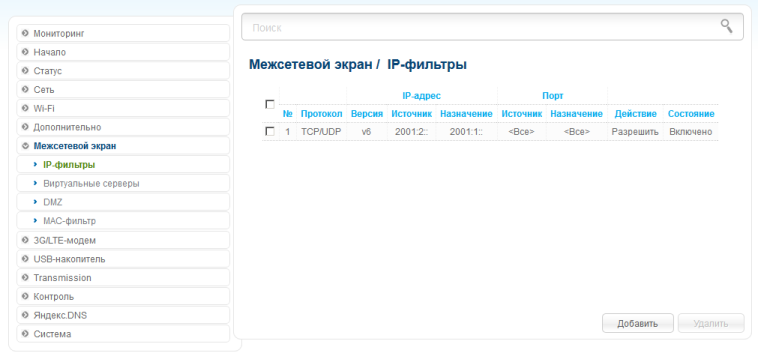Viewport: 758px width, 362px height.
Task: Open the IP-фильтры submenu item
Action: 123,165
